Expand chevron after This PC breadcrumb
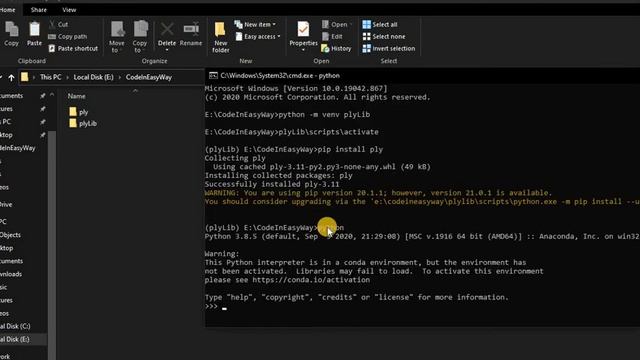 [x=68, y=77]
